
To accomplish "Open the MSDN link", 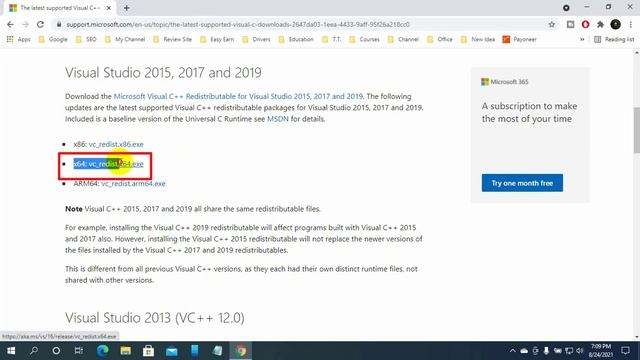I will point(278,119).
